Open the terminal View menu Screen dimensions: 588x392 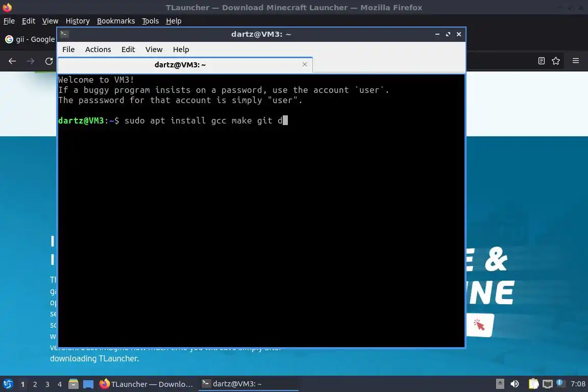(x=154, y=50)
